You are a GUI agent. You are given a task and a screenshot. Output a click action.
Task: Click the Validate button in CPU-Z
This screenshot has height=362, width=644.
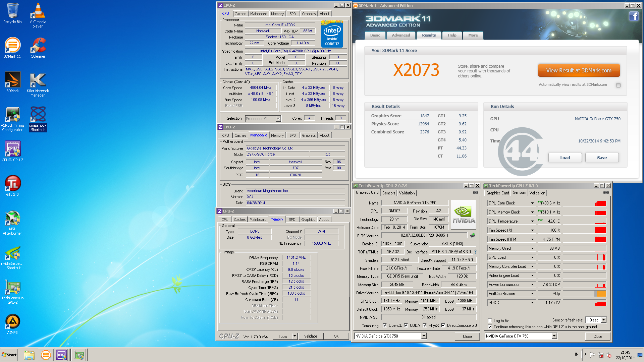point(310,336)
